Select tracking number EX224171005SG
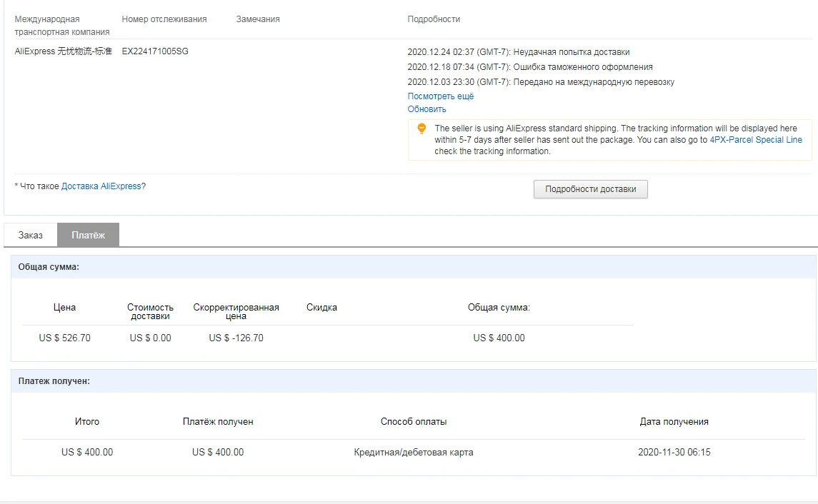 [155, 51]
